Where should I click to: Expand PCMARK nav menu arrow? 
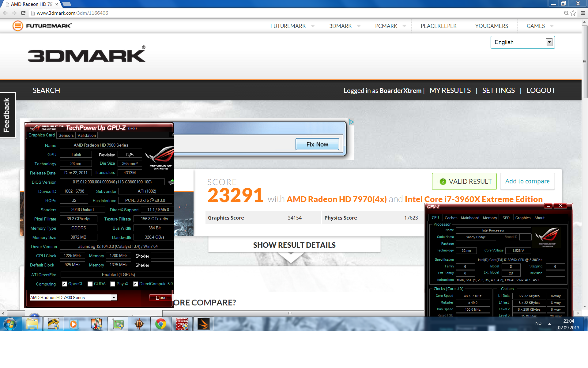click(x=404, y=26)
